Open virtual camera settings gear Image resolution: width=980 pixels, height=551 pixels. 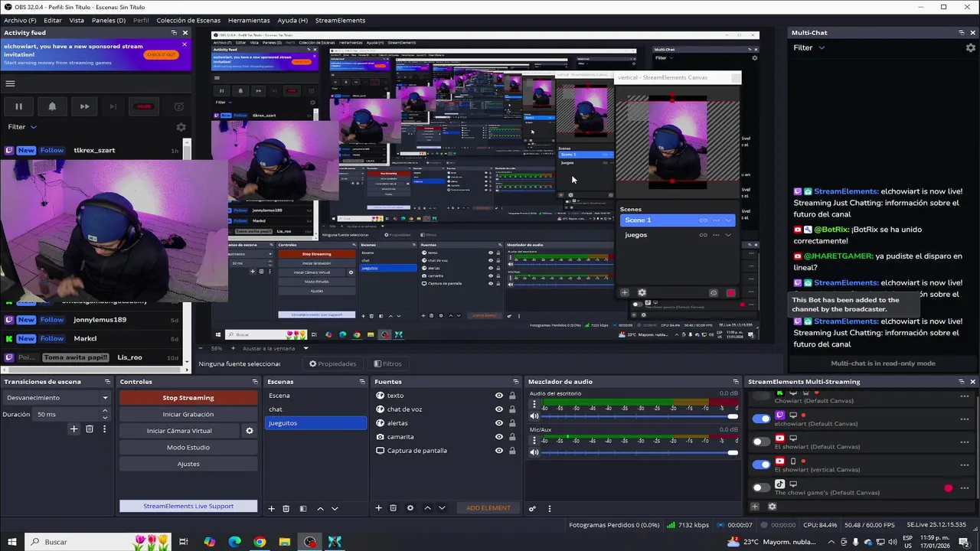pyautogui.click(x=249, y=431)
